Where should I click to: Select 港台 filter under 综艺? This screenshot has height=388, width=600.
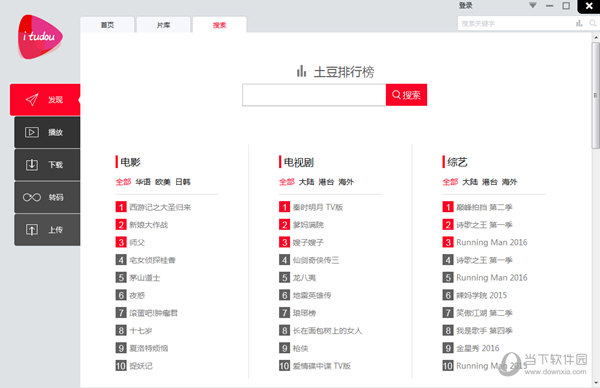point(490,182)
